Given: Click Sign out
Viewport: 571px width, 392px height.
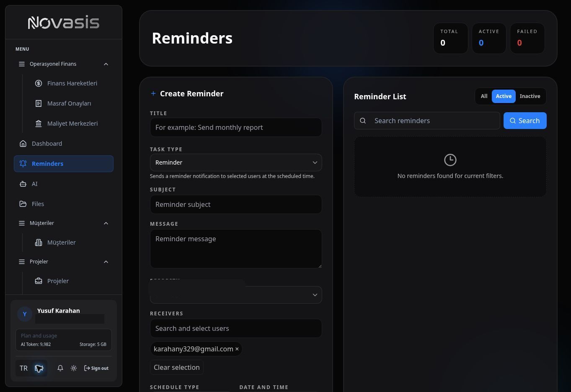Looking at the screenshot, I should click(x=96, y=368).
